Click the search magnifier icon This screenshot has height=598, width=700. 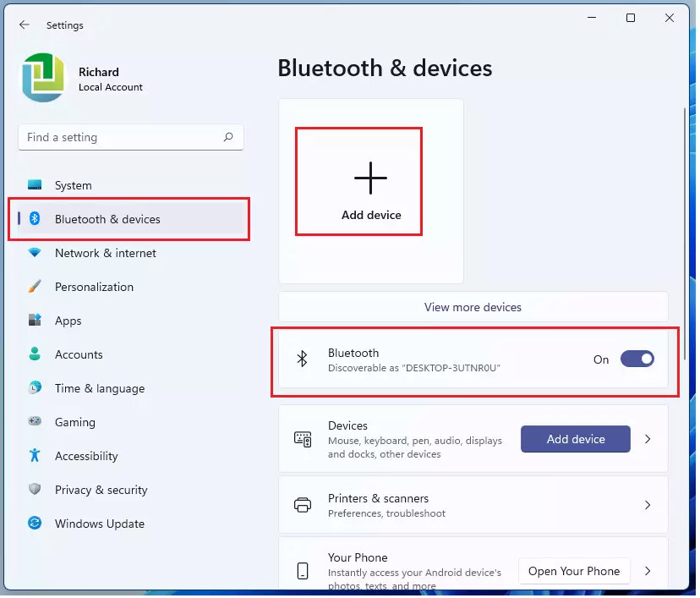point(229,137)
